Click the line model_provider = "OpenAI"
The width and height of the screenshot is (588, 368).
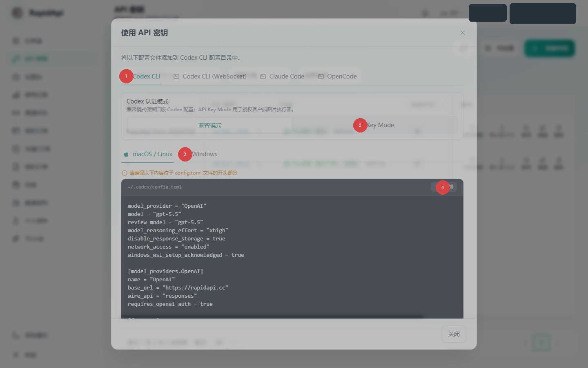coord(167,206)
